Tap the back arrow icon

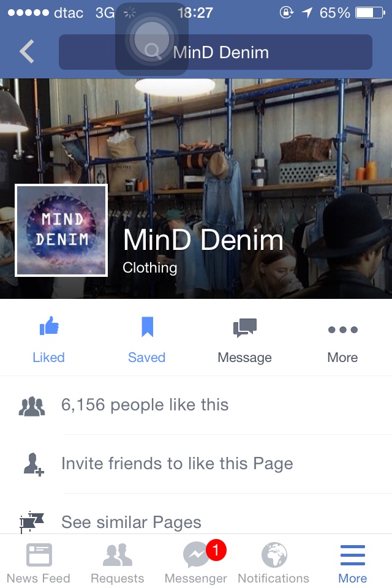pyautogui.click(x=27, y=51)
